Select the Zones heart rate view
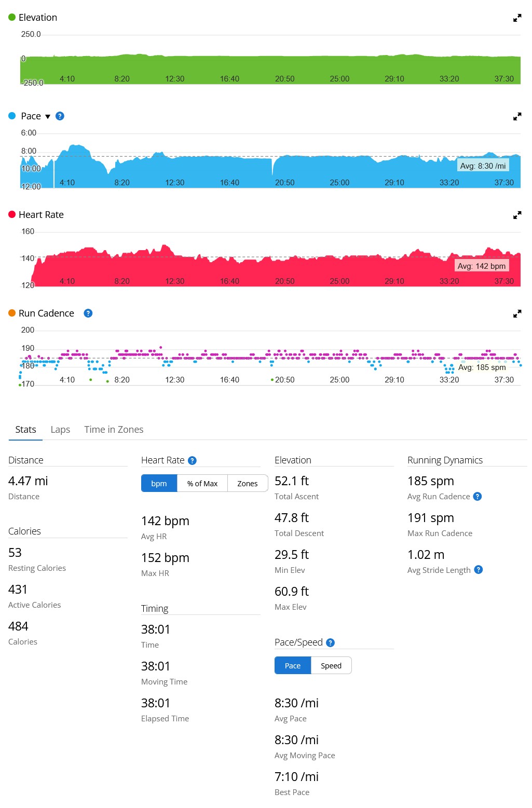This screenshot has width=532, height=808. coord(248,484)
